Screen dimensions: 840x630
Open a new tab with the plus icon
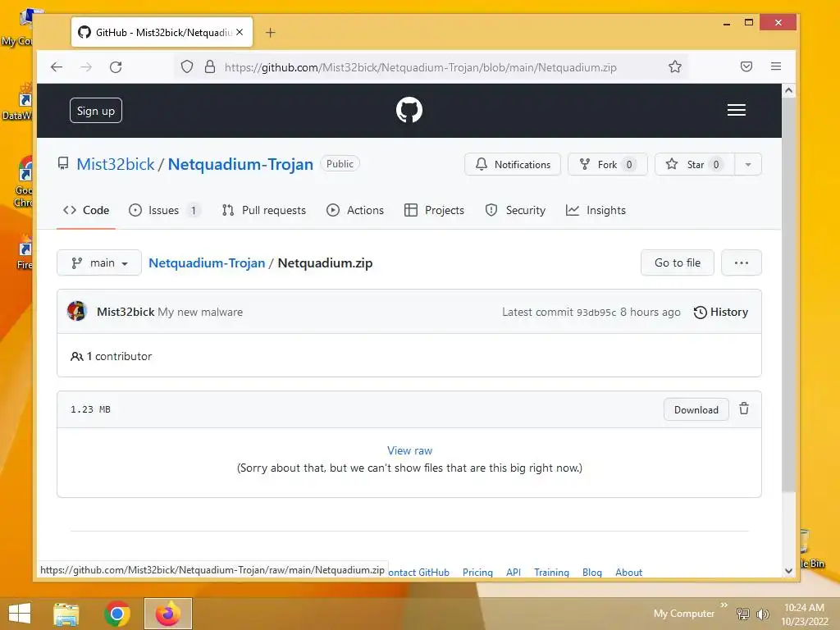coord(271,33)
